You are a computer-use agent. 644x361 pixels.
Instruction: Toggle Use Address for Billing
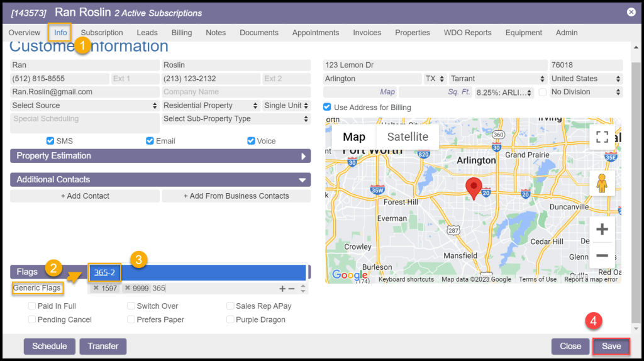327,107
